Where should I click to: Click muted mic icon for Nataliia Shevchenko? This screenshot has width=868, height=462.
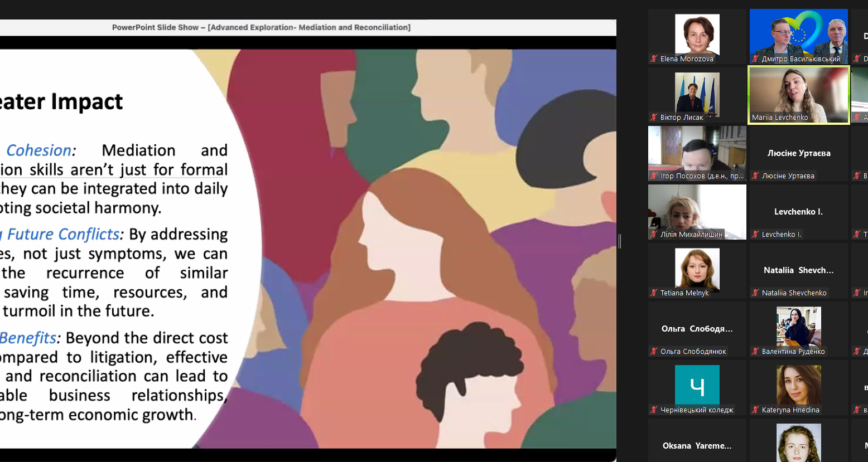pos(755,293)
